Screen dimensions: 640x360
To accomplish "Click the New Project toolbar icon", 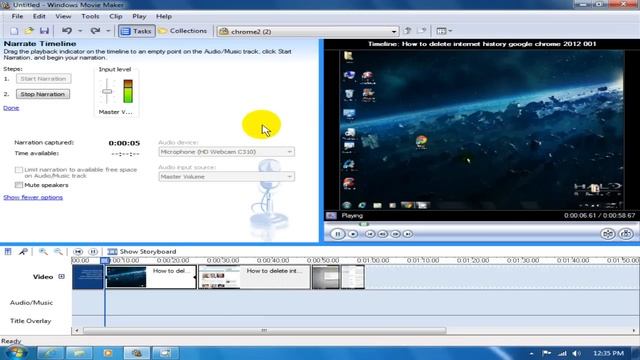I will click(14, 31).
